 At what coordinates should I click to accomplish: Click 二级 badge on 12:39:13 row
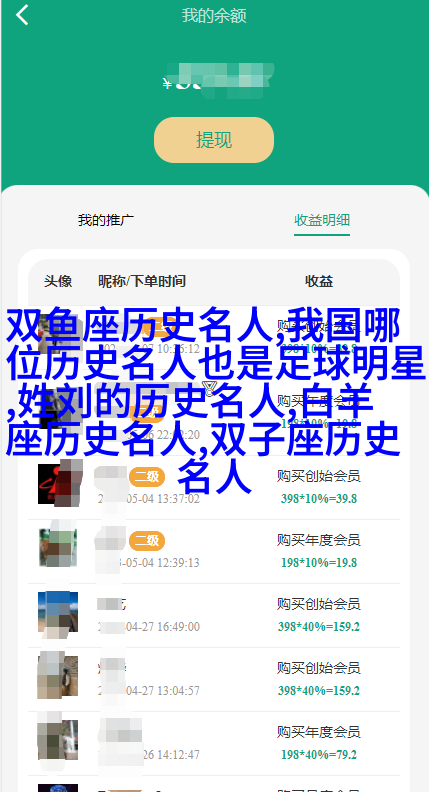(147, 541)
